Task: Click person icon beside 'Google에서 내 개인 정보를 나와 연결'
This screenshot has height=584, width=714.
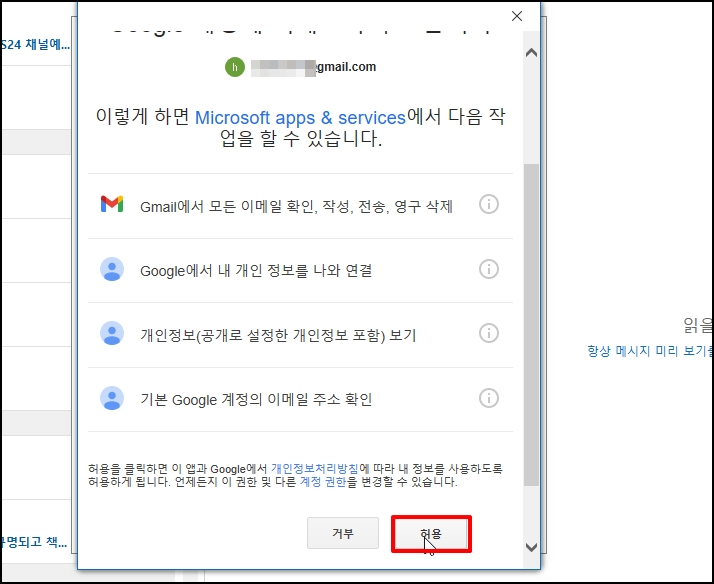Action: coord(112,269)
